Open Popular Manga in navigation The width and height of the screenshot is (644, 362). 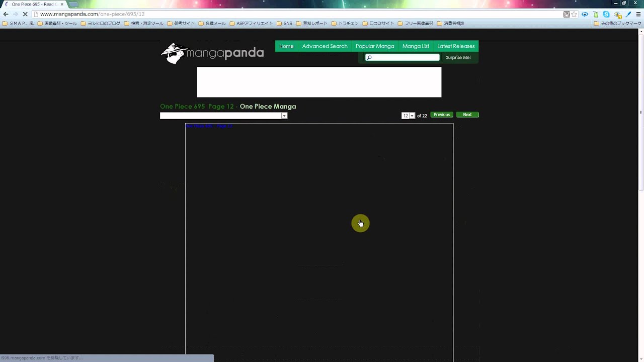pos(375,46)
